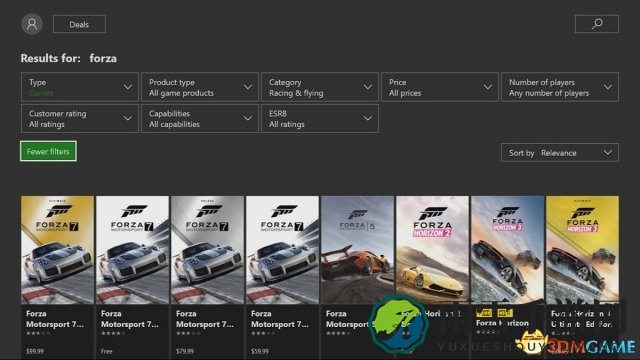Click the Fewer filters button

tap(48, 151)
